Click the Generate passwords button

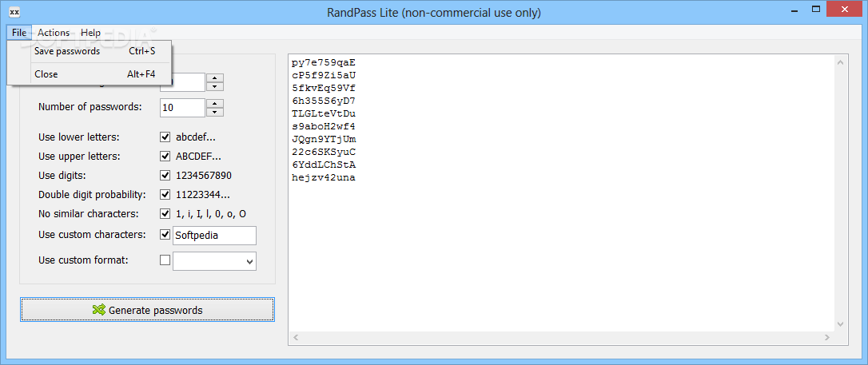click(x=147, y=310)
